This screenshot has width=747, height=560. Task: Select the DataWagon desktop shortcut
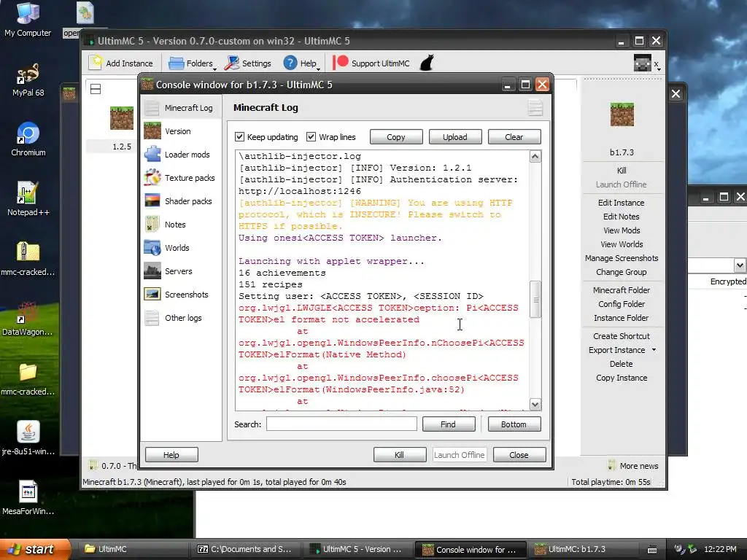click(x=28, y=312)
